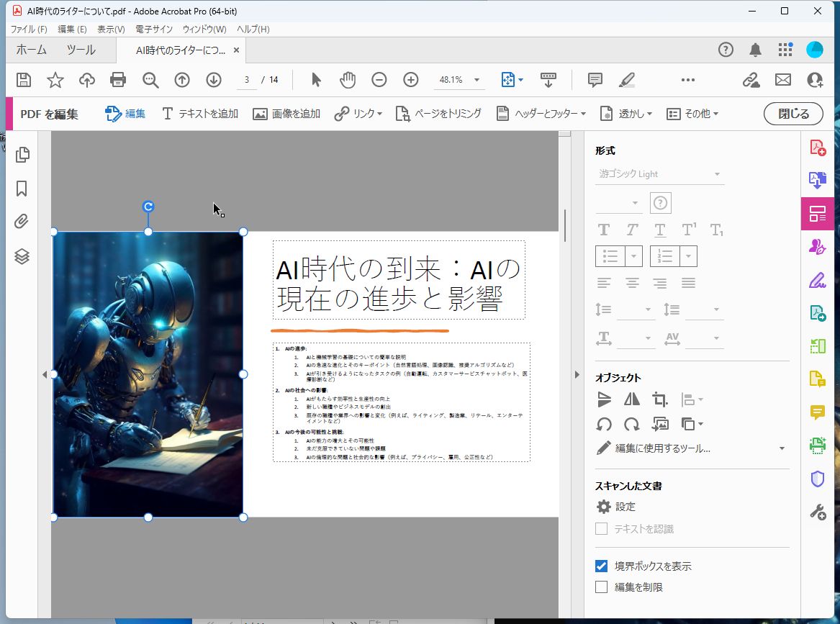Expand numbered list style dropdown
This screenshot has height=624, width=840.
point(688,256)
